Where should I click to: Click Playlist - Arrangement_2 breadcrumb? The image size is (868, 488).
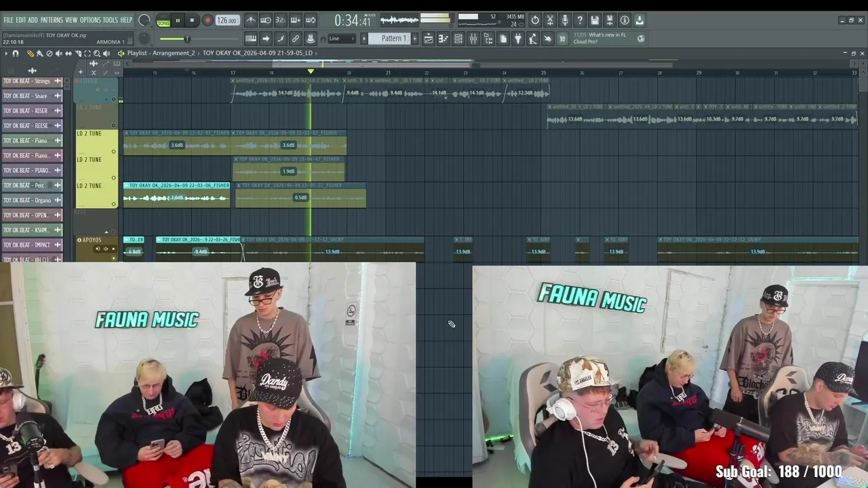[161, 53]
